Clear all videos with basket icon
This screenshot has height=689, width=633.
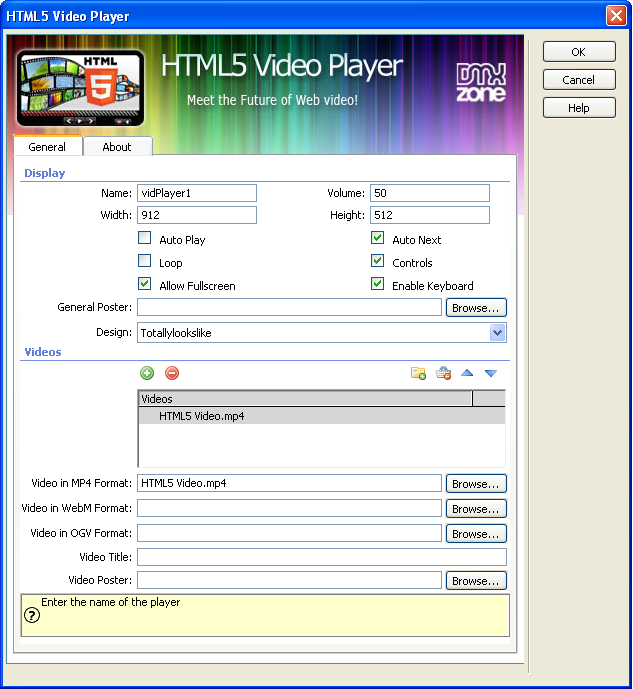tap(443, 373)
